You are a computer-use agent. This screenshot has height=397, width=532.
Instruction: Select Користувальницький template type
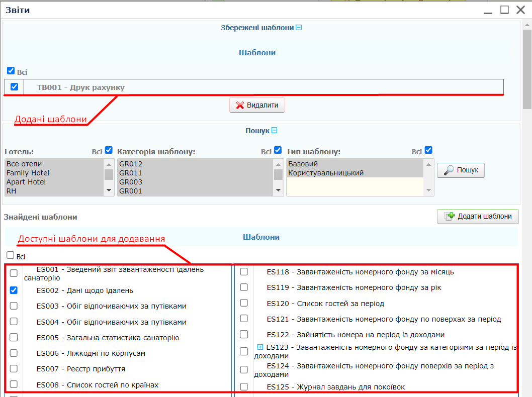pos(325,173)
